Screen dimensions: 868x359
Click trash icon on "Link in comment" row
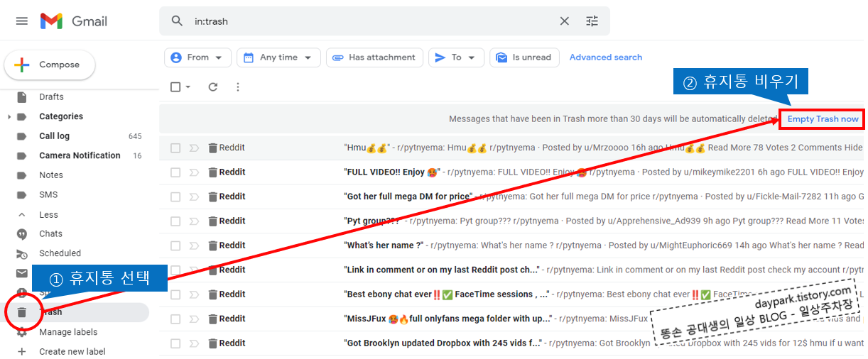point(212,270)
